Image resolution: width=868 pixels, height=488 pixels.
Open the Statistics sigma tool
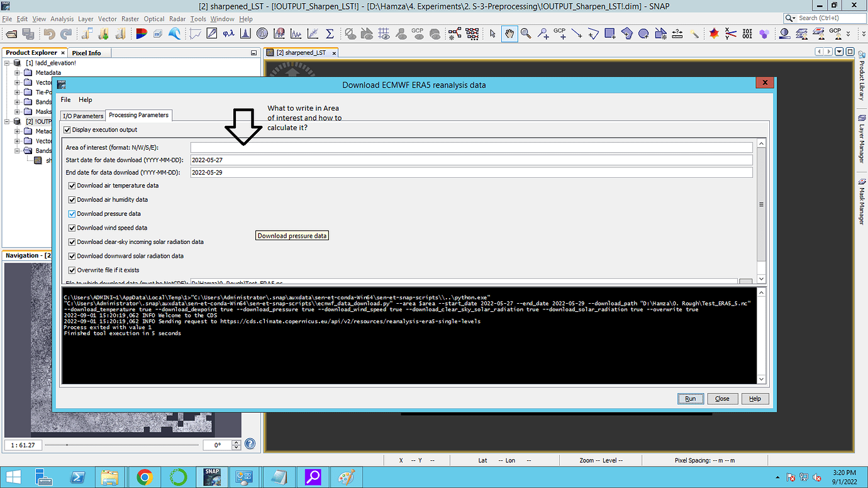[330, 34]
